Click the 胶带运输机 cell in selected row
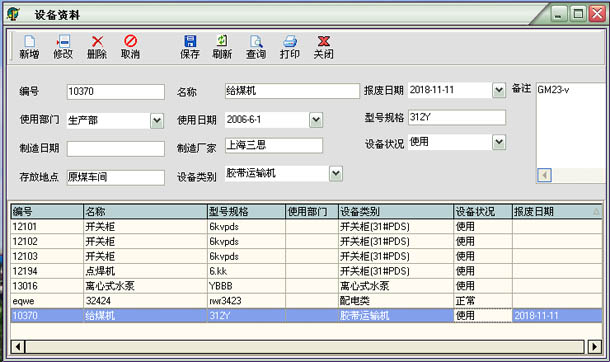The image size is (610, 362). click(396, 315)
